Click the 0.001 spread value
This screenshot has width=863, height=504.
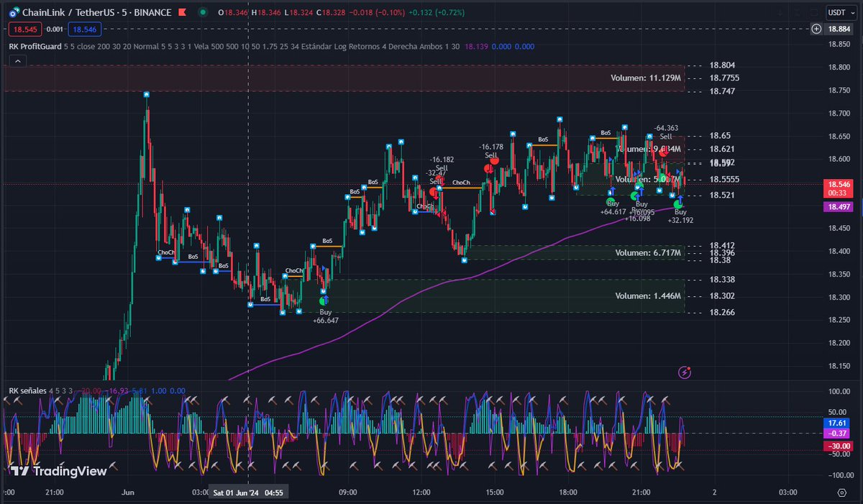[x=54, y=29]
